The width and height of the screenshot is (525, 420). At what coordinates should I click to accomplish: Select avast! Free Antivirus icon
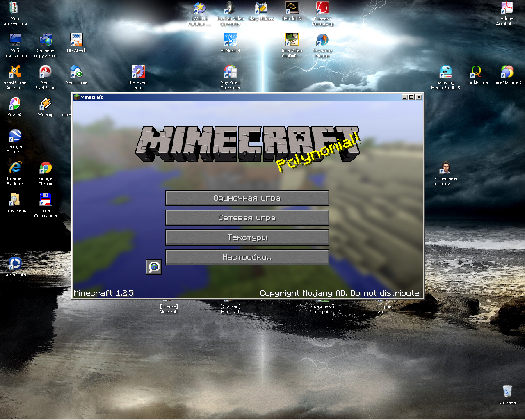point(15,78)
